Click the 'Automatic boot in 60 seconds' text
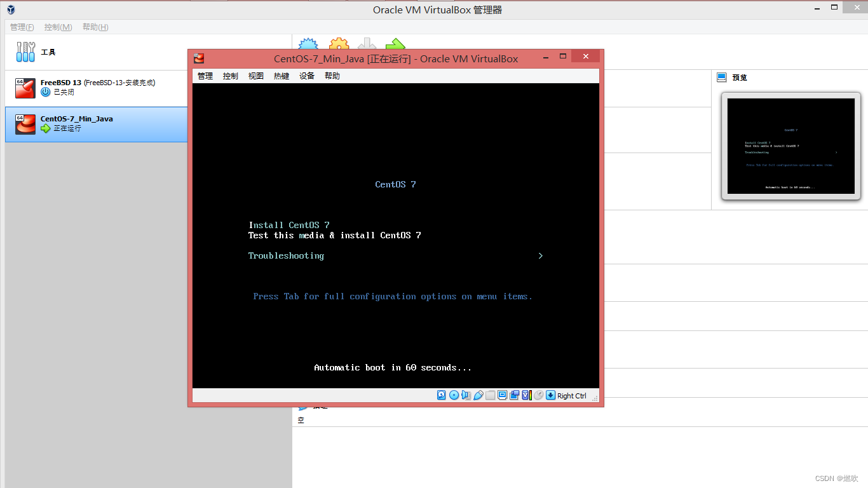868x488 pixels. pyautogui.click(x=393, y=367)
